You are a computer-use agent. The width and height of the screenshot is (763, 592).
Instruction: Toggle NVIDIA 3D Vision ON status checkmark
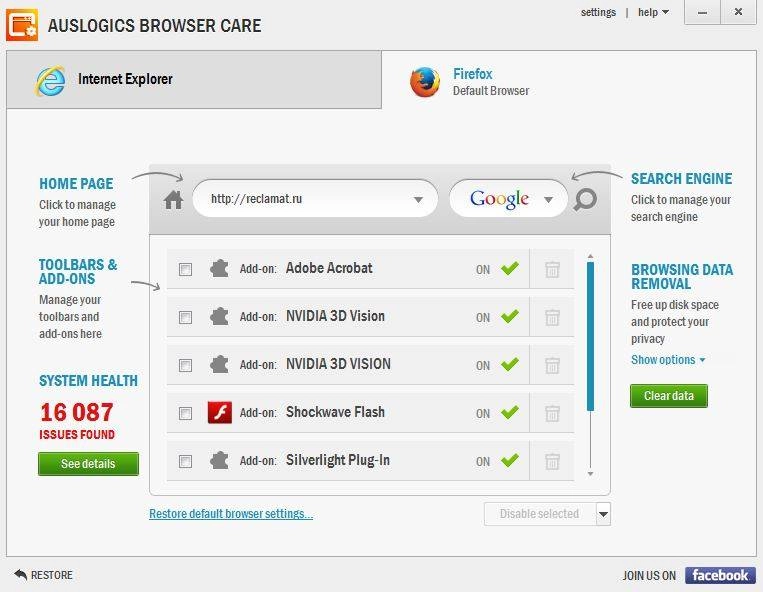(510, 316)
